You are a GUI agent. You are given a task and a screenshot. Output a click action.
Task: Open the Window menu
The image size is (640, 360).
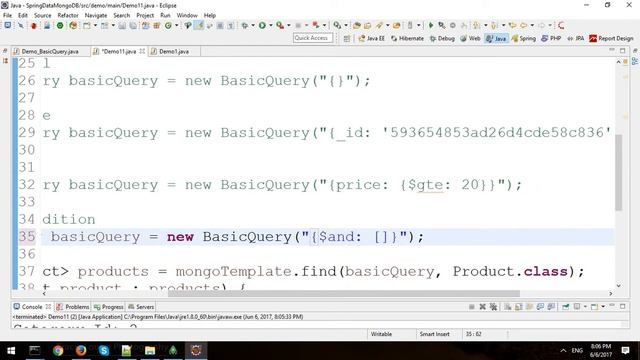(x=187, y=15)
